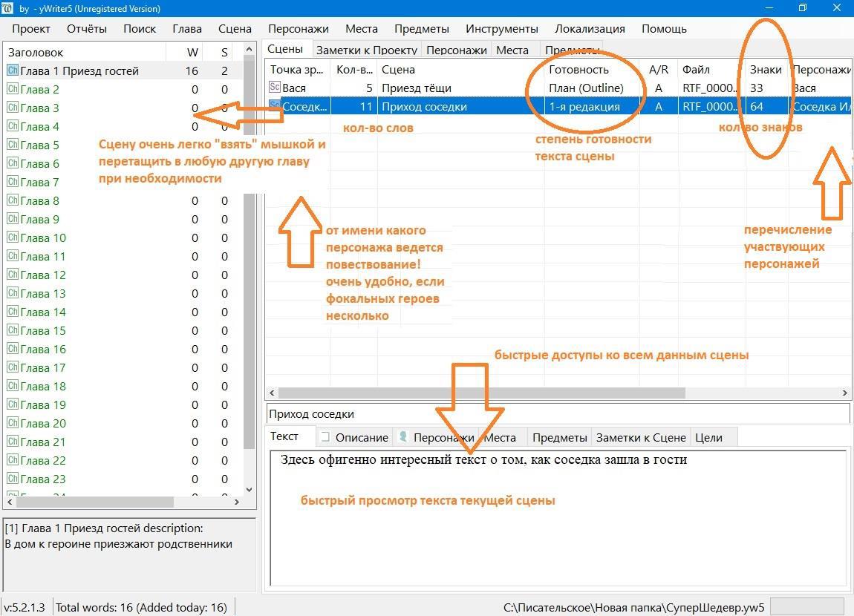Viewport: 854px width, 616px height.
Task: Select Глава 23 in the chapter list
Action: tap(43, 479)
